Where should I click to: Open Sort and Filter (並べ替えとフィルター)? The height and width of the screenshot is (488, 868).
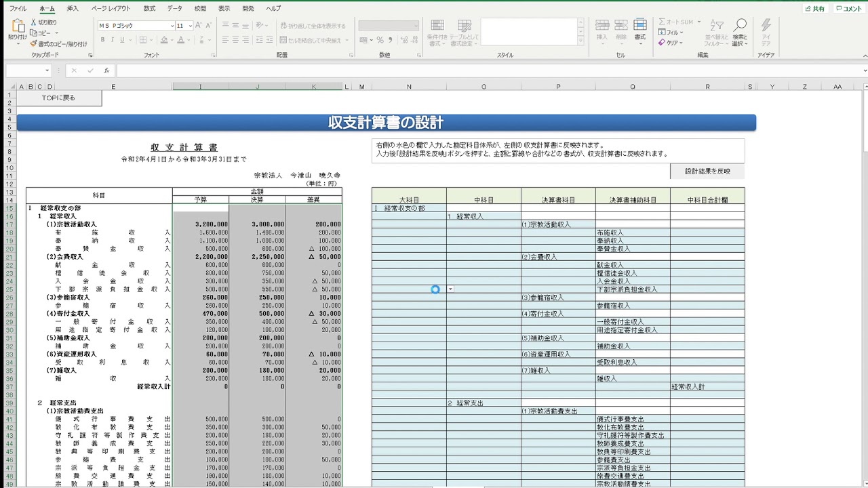pos(717,33)
